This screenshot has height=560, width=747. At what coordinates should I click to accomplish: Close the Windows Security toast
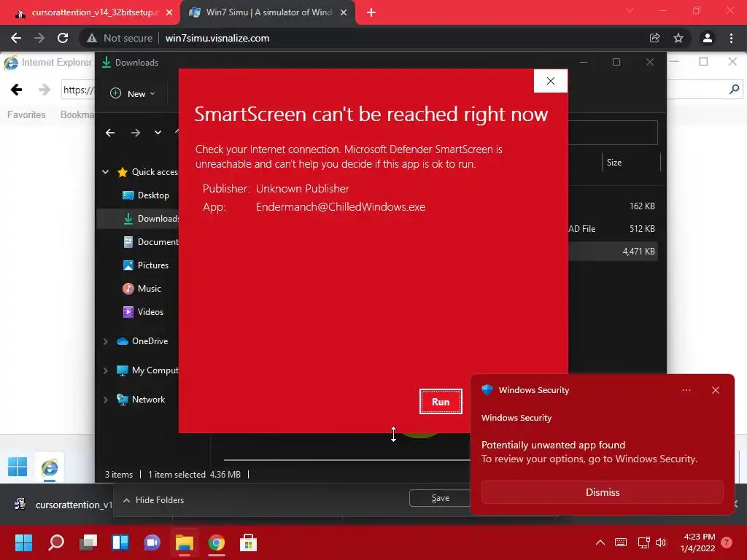click(715, 390)
